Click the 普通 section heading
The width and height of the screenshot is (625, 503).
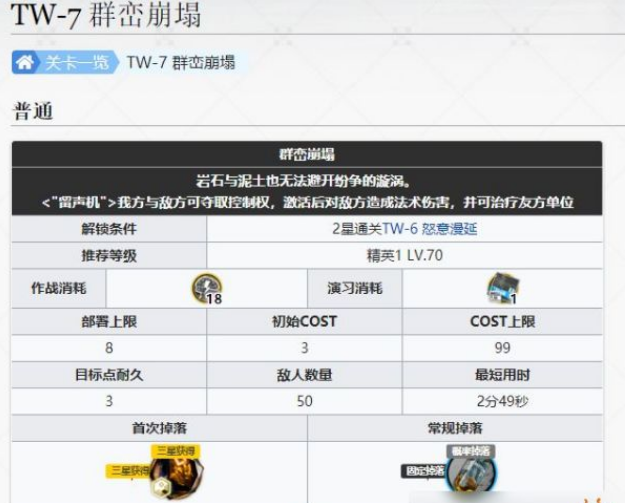click(x=32, y=111)
